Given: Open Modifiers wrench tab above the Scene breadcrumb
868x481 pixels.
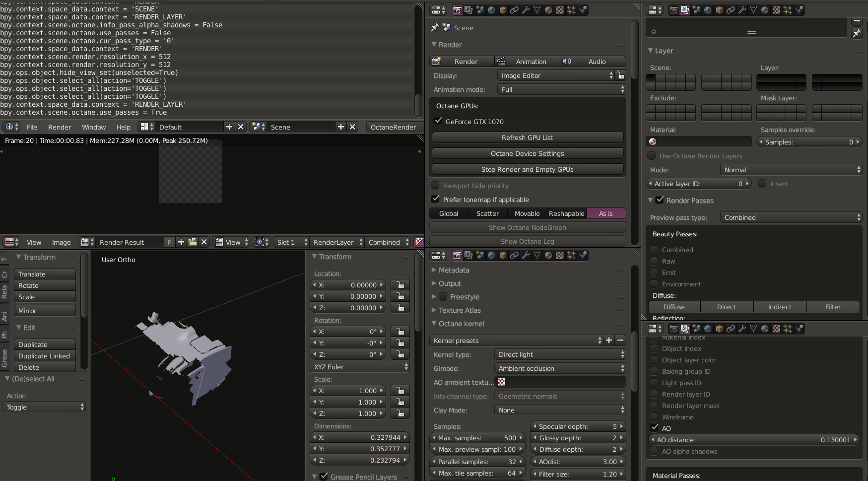Looking at the screenshot, I should click(x=526, y=10).
